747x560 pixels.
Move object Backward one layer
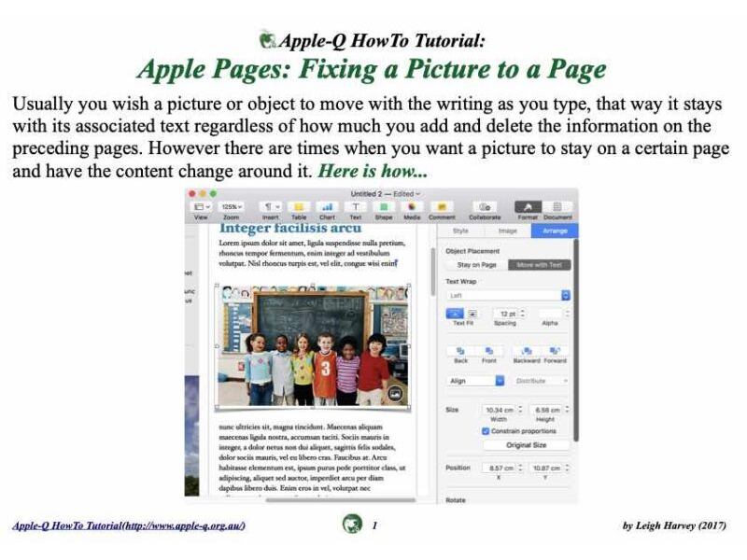pos(527,351)
